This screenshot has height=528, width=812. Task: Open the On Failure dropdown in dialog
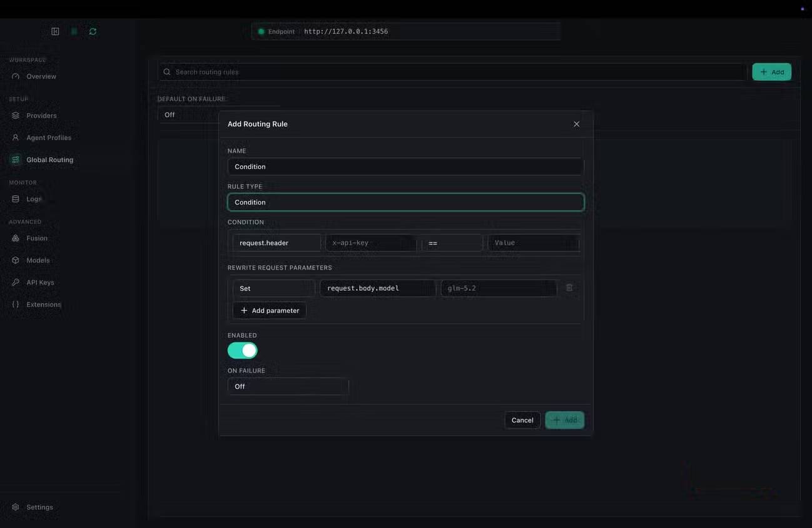[x=288, y=387]
